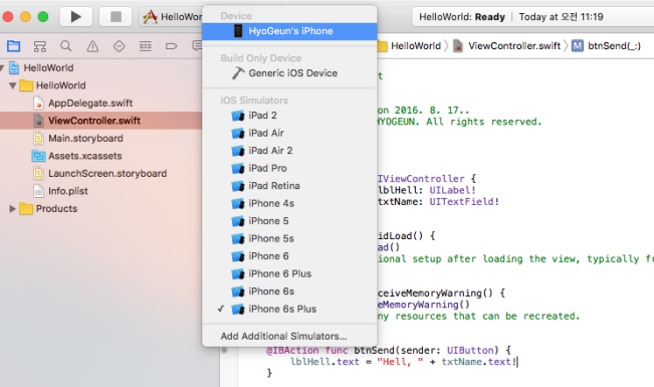Select iPad 2 simulator
This screenshot has width=654, height=387.
pos(290,115)
